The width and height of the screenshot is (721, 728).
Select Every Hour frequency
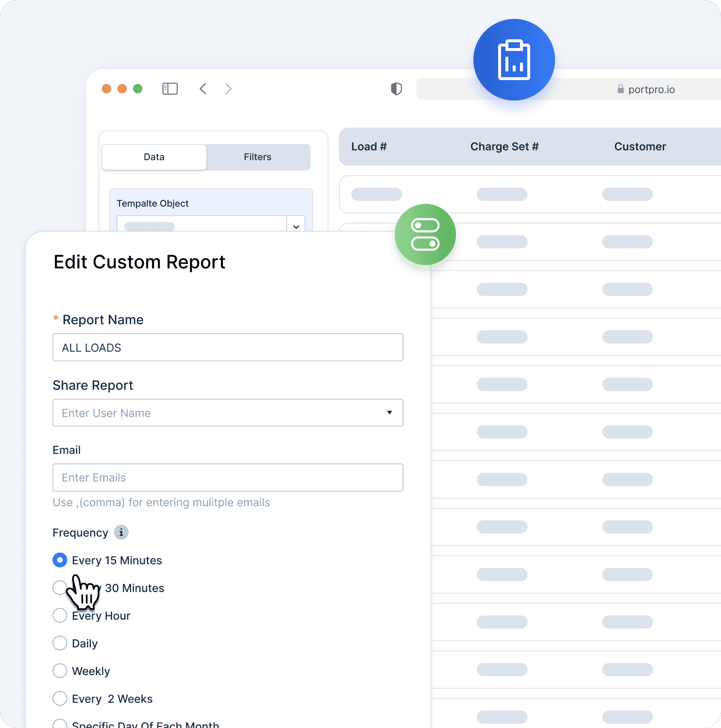coord(60,615)
